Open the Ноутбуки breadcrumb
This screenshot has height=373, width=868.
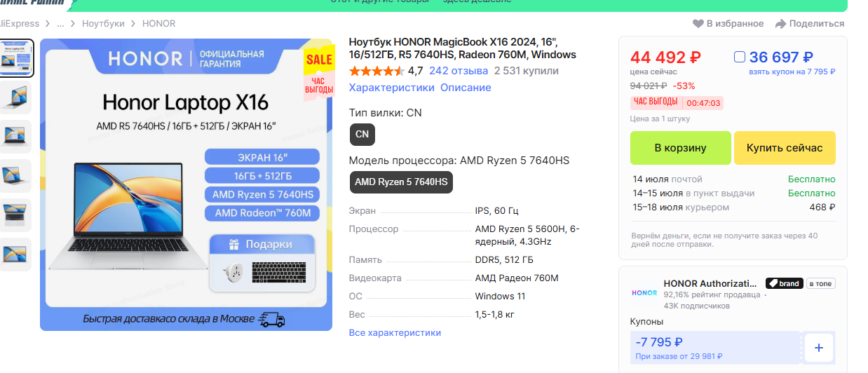[103, 24]
